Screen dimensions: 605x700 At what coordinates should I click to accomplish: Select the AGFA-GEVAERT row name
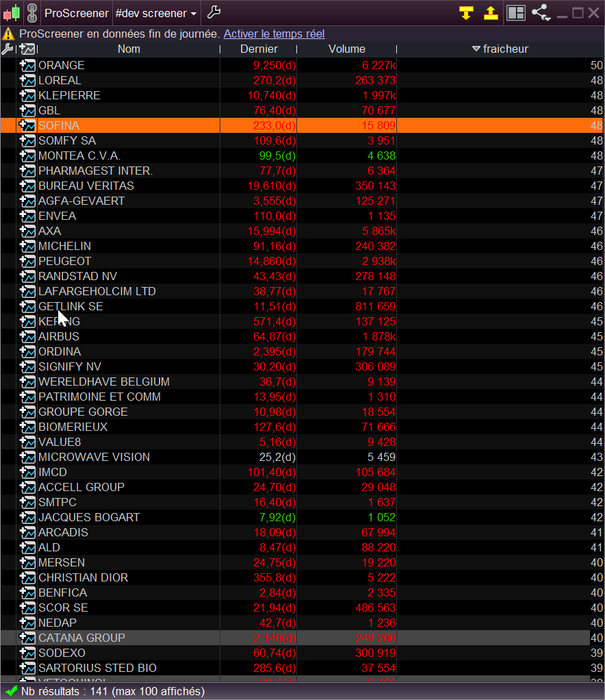click(81, 201)
